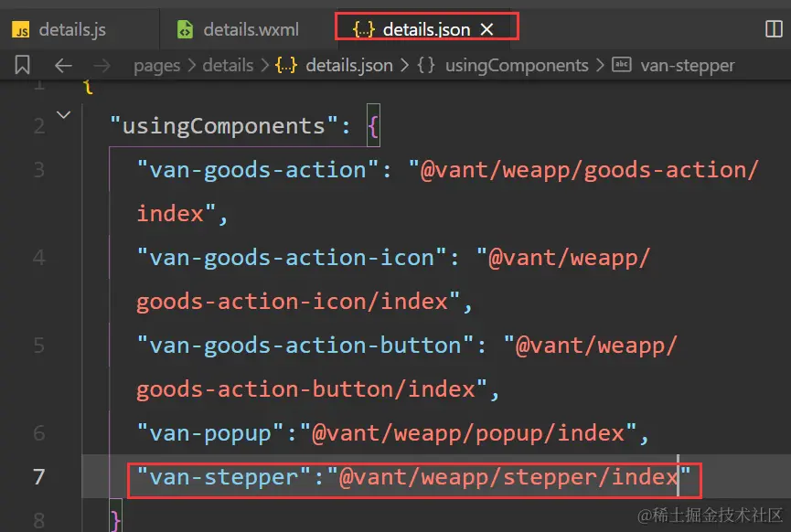Click the "van-popup" key
Screen dimensions: 791x532
[x=210, y=433]
